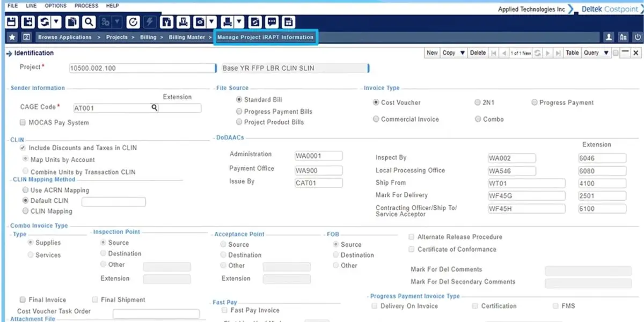Click the document refresh toolbar icon
Image resolution: width=644 pixels, height=322 pixels.
(255, 22)
